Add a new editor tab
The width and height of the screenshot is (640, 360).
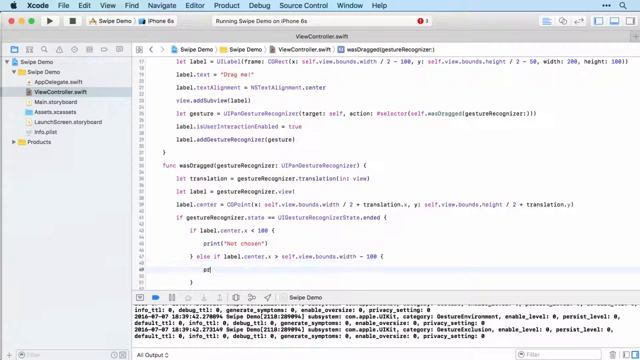(635, 36)
